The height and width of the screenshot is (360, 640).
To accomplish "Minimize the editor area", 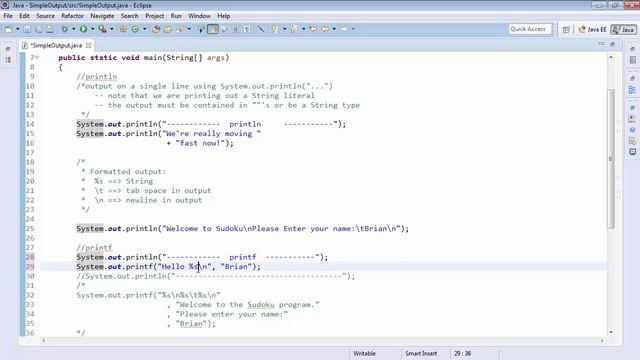I will coord(601,44).
